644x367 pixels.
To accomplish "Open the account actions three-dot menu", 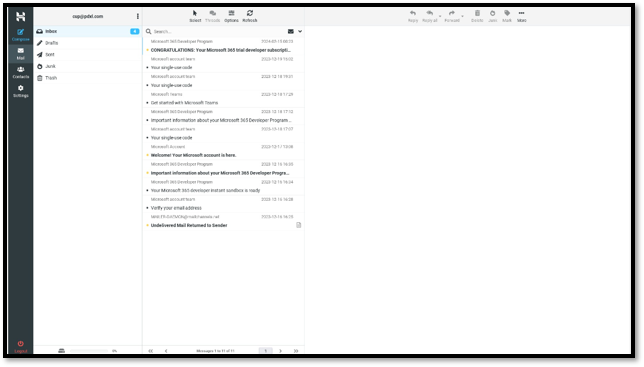I will [x=138, y=16].
